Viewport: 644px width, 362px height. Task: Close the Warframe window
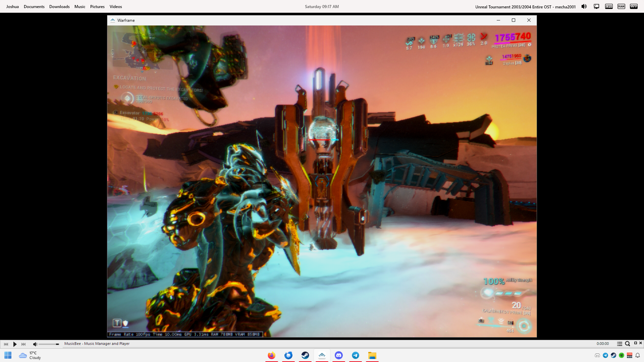click(x=529, y=20)
